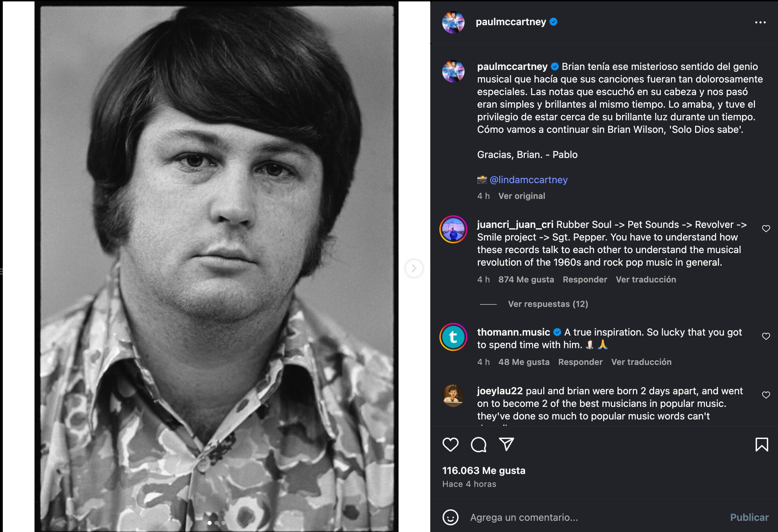This screenshot has width=778, height=532.
Task: Advance carousel with the next arrow
Action: pos(414,267)
